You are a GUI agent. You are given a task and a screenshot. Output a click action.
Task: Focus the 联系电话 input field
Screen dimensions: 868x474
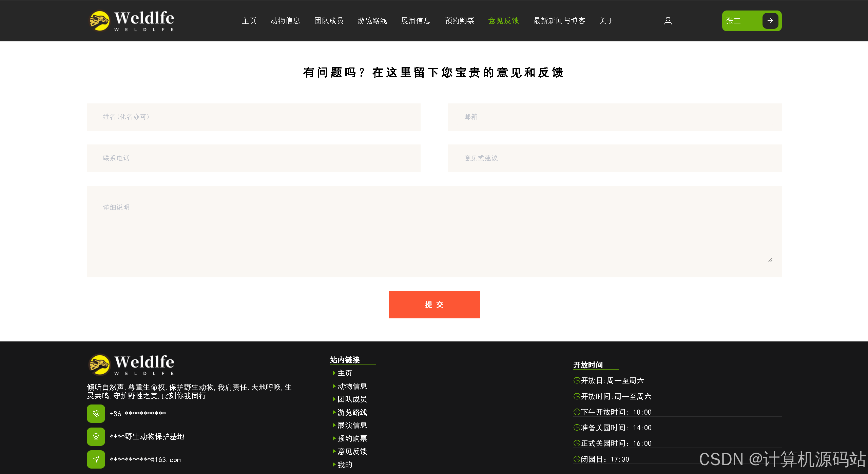tap(254, 158)
